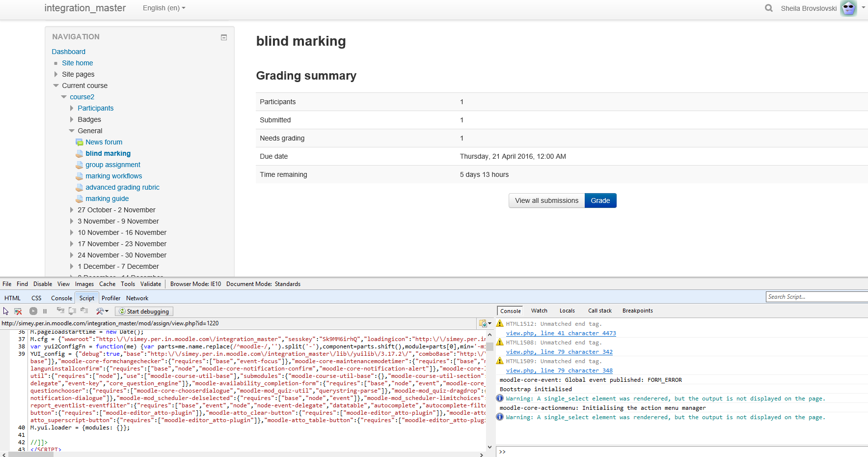Click the blue Grade button

pyautogui.click(x=600, y=200)
